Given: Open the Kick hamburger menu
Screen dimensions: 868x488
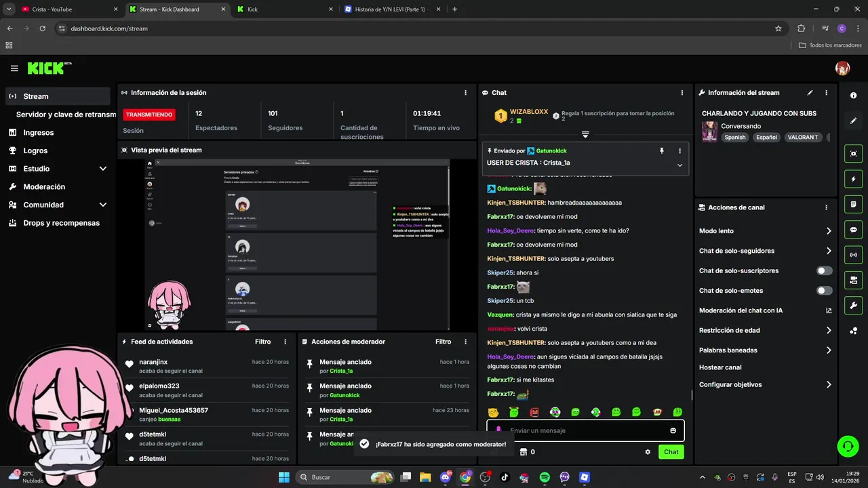Looking at the screenshot, I should coord(14,68).
